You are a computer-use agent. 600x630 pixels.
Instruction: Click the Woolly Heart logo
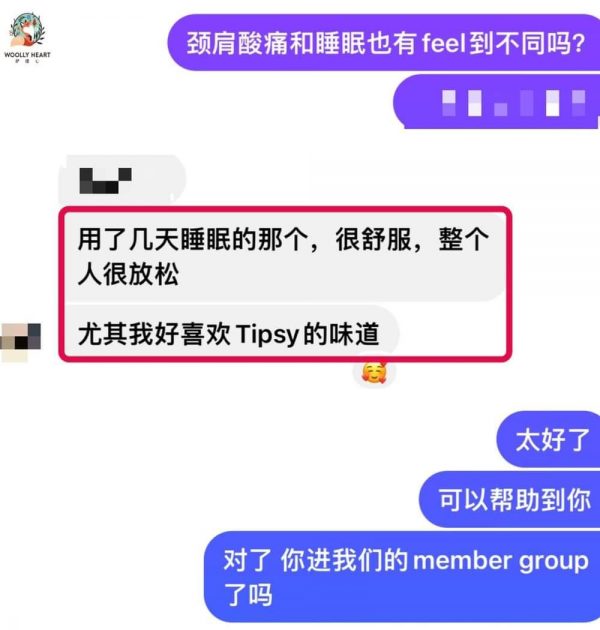pyautogui.click(x=27, y=37)
